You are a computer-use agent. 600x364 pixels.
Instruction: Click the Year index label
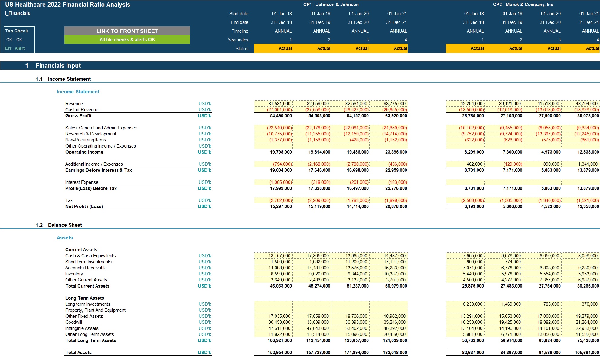pos(238,40)
